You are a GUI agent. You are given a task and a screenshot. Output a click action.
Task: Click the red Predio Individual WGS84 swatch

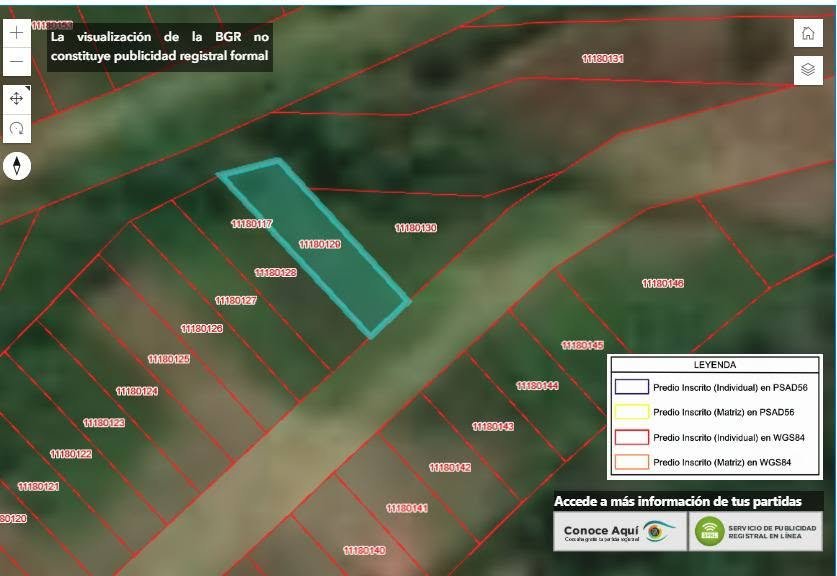(631, 437)
